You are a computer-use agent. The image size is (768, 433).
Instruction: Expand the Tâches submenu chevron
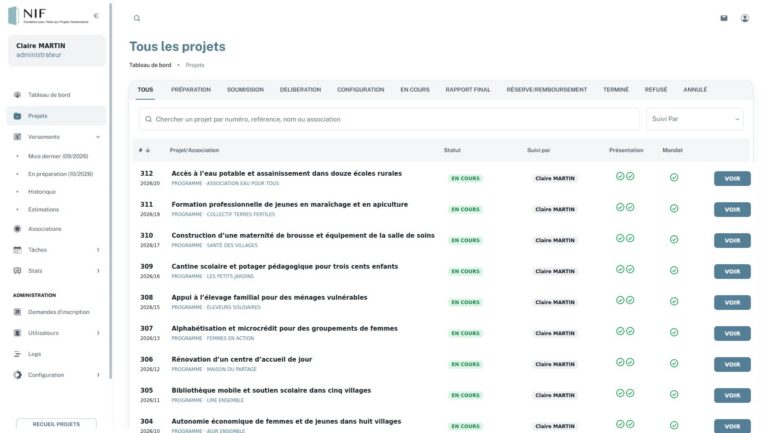tap(98, 250)
